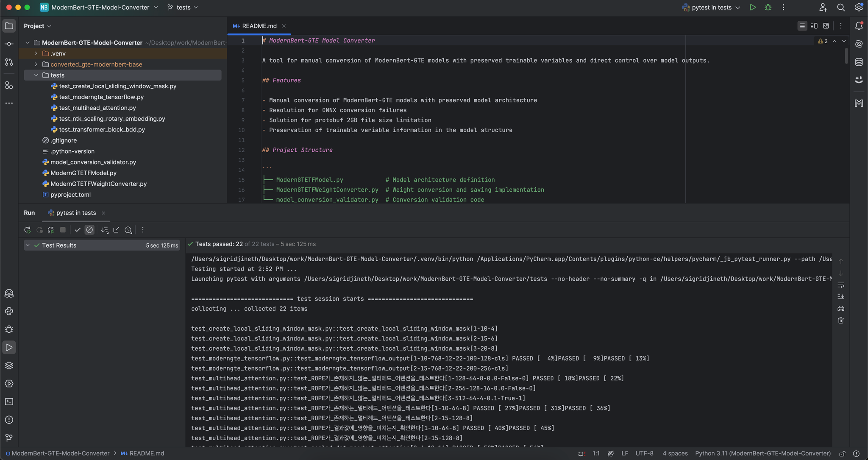
Task: Click the editor vertical scrollbar
Action: tap(846, 56)
